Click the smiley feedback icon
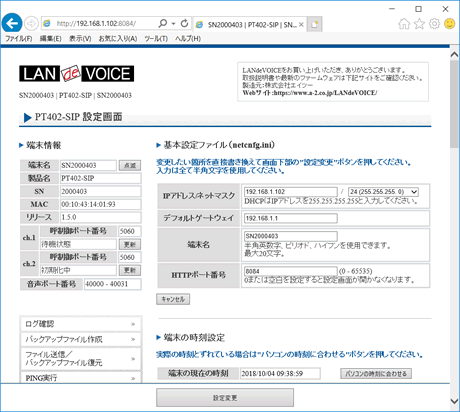 tap(450, 24)
